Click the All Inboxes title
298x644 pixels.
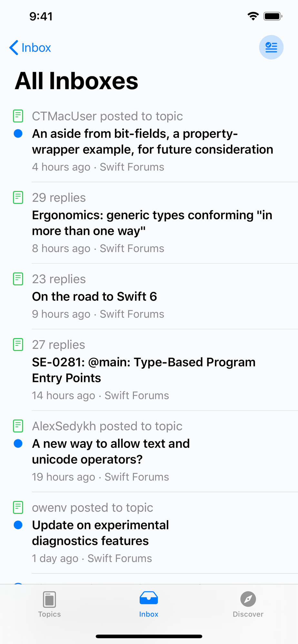pyautogui.click(x=76, y=81)
